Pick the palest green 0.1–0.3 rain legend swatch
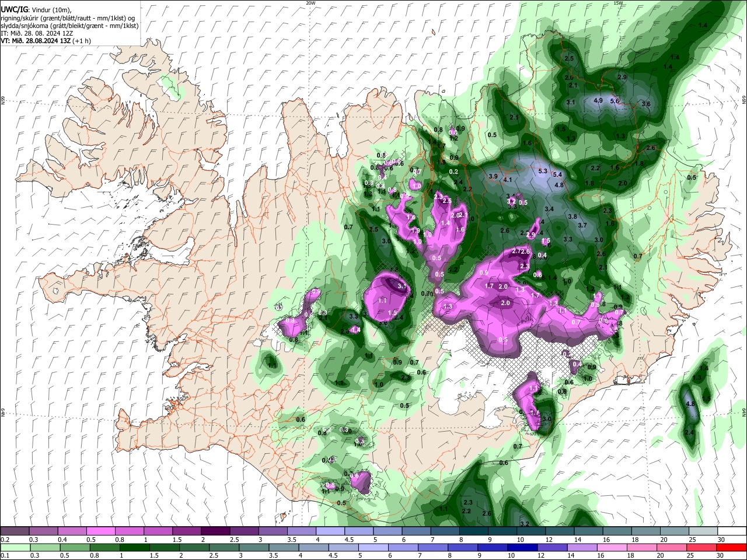747x560 pixels. (15, 547)
